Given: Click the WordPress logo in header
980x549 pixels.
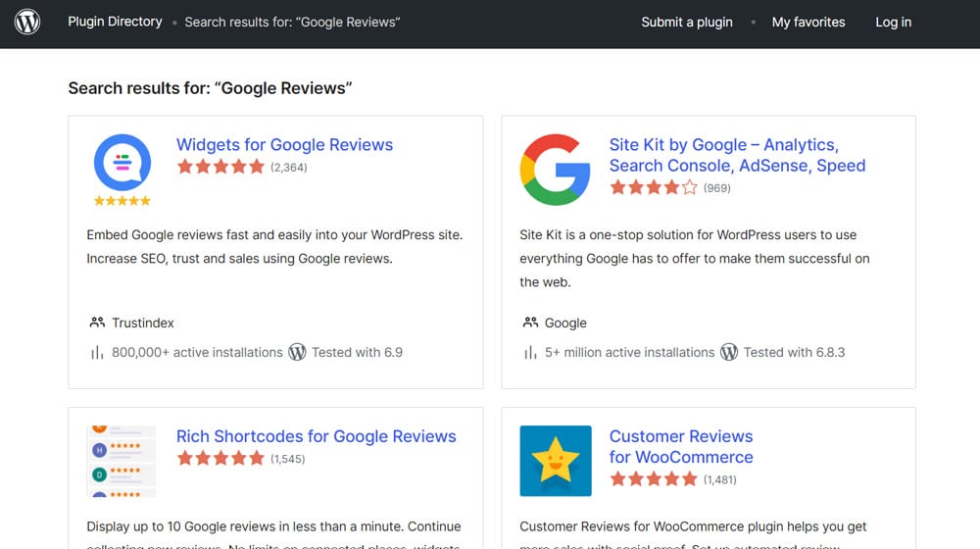Looking at the screenshot, I should pyautogui.click(x=27, y=23).
